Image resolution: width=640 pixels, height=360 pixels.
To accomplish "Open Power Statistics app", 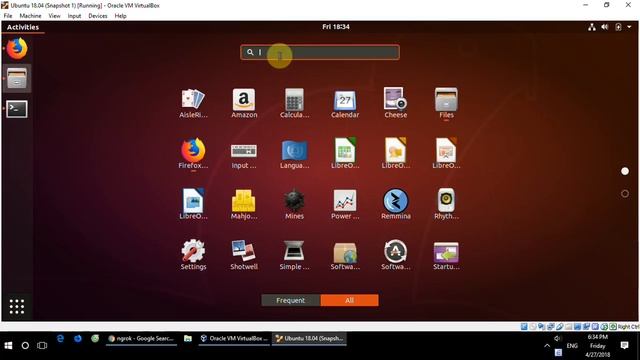I will coord(345,204).
